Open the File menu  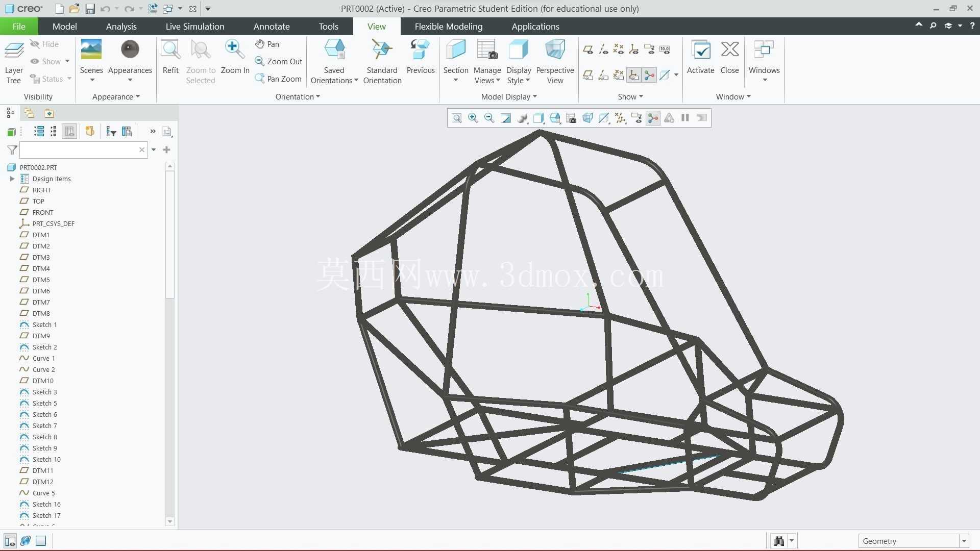tap(19, 27)
